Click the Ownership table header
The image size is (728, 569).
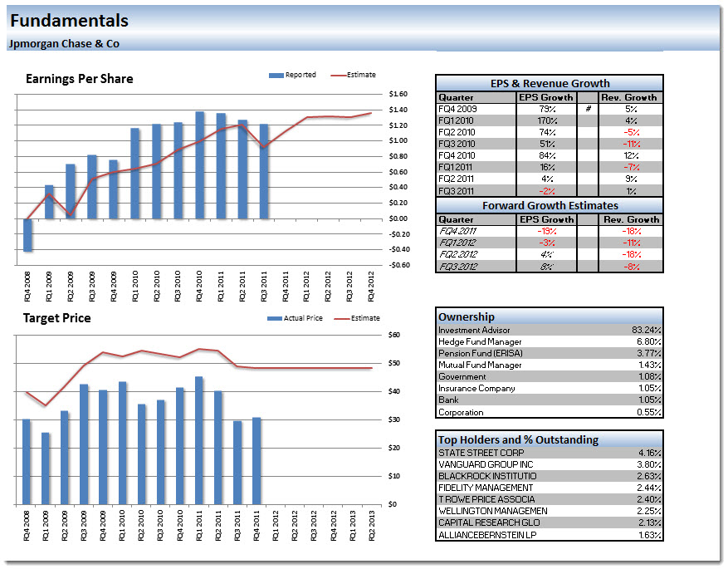point(550,316)
